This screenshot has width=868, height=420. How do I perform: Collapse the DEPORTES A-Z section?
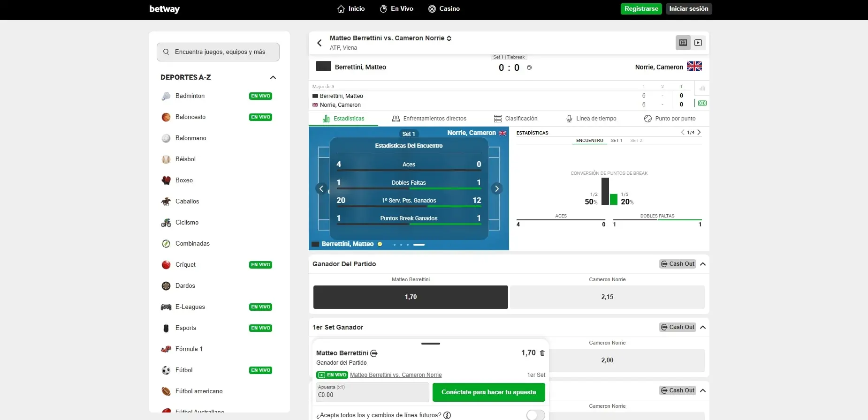pos(273,77)
